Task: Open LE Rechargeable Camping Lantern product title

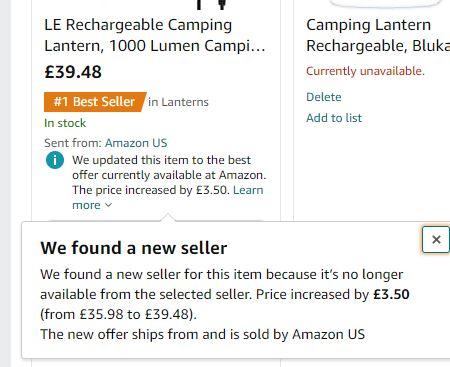Action: pos(155,35)
